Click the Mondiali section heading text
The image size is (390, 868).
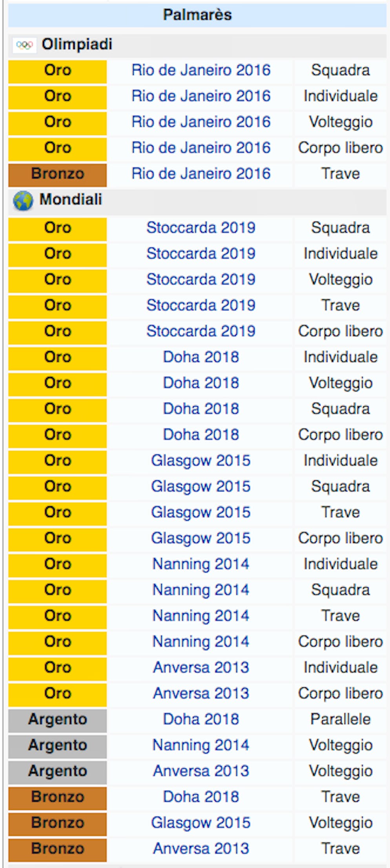click(x=71, y=200)
